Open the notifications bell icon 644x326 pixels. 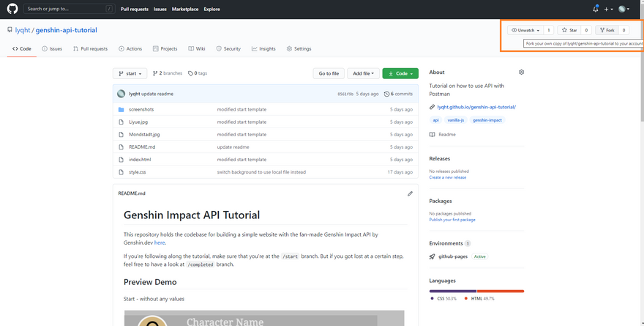pos(596,9)
